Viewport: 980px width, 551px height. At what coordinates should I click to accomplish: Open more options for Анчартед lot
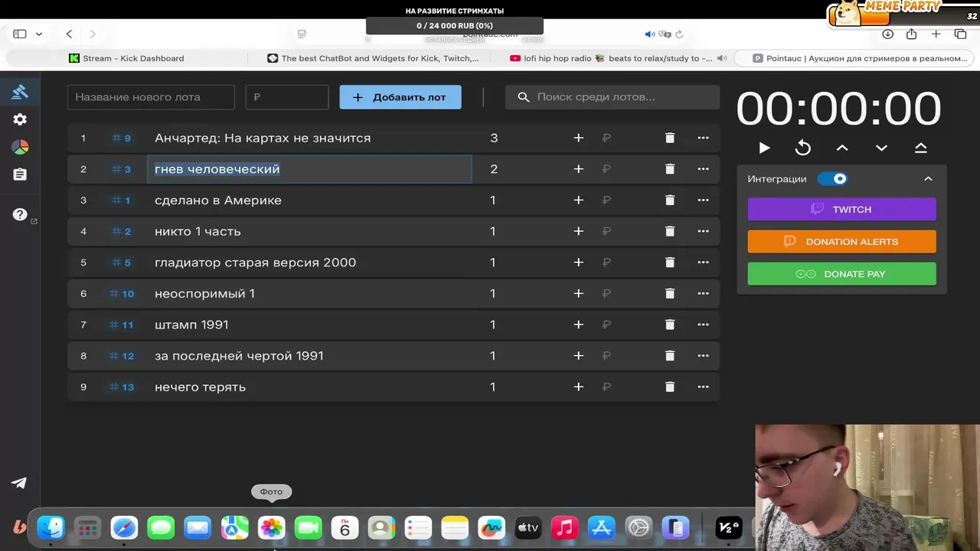pyautogui.click(x=704, y=138)
